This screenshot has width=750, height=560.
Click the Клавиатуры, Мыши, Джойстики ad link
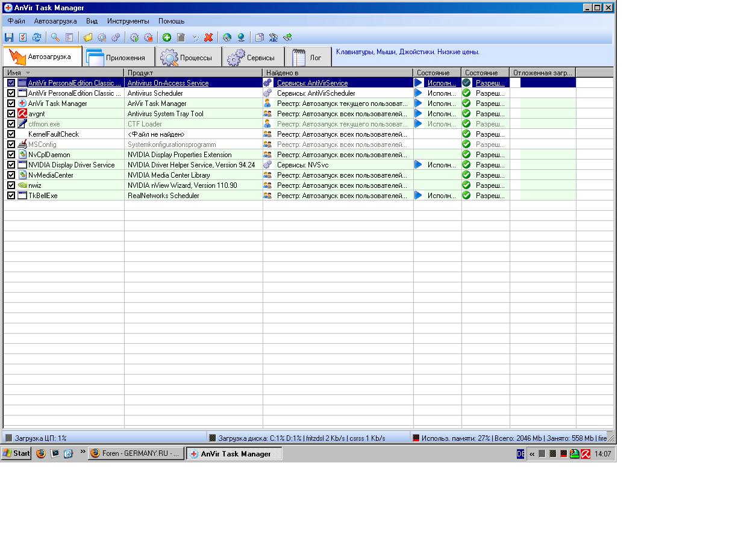pyautogui.click(x=408, y=52)
